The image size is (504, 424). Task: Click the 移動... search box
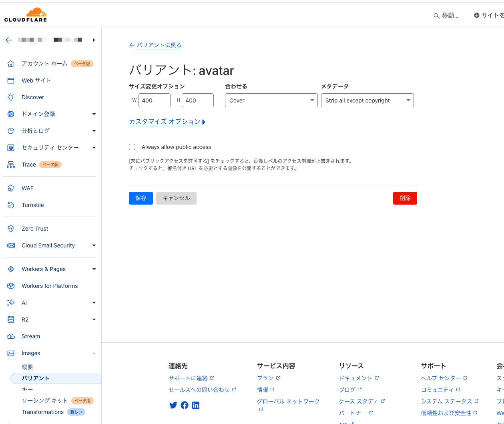coord(446,16)
